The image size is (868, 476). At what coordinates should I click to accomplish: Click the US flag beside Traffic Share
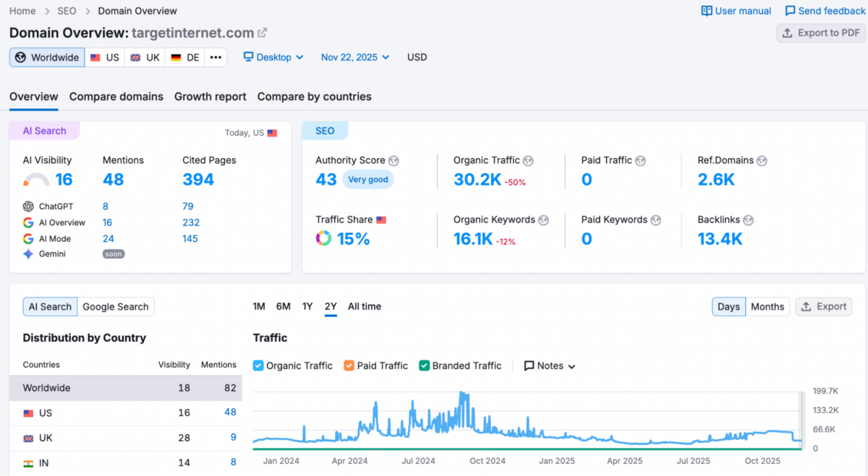coord(381,220)
